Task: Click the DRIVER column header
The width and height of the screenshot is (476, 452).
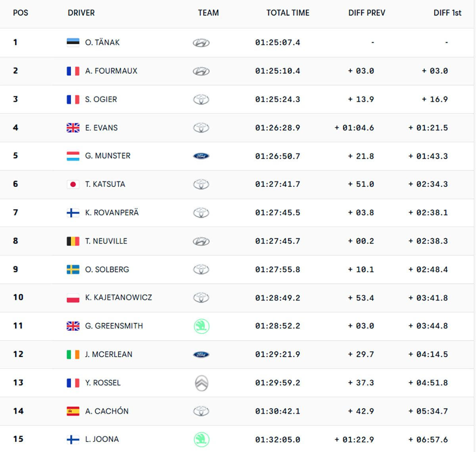Action: tap(81, 13)
